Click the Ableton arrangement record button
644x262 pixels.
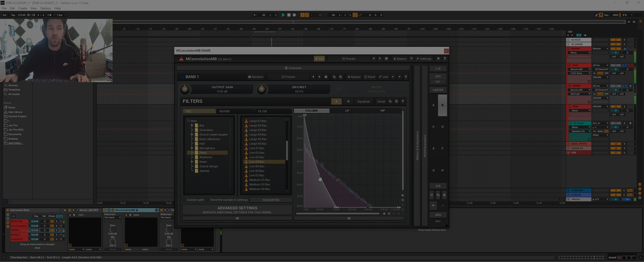coord(294,15)
